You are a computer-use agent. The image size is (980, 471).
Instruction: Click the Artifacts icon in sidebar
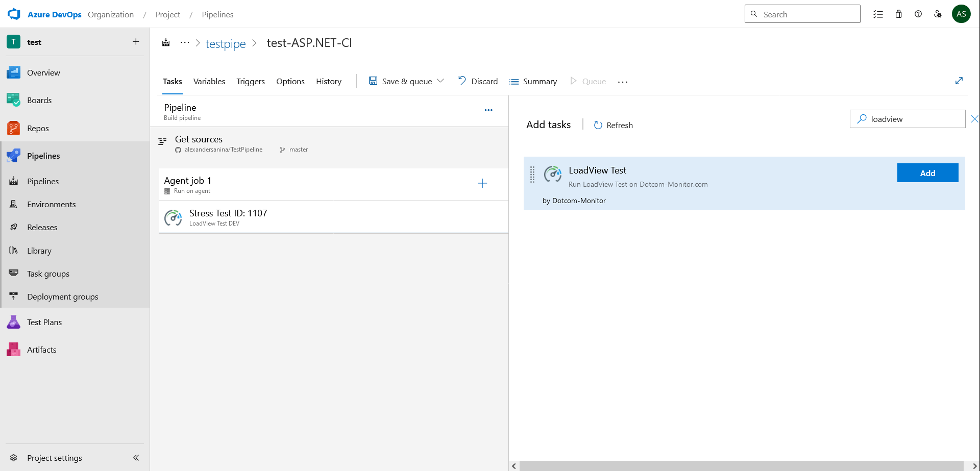[x=14, y=350]
